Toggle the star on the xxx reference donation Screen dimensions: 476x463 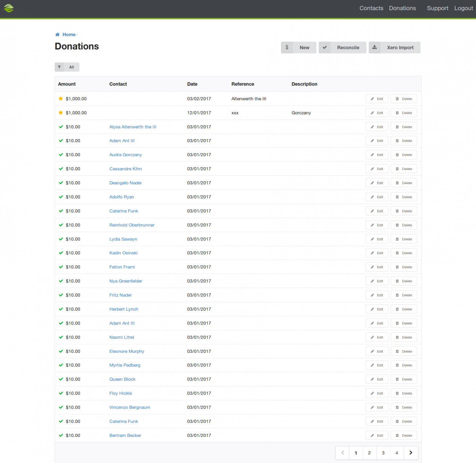pos(60,112)
